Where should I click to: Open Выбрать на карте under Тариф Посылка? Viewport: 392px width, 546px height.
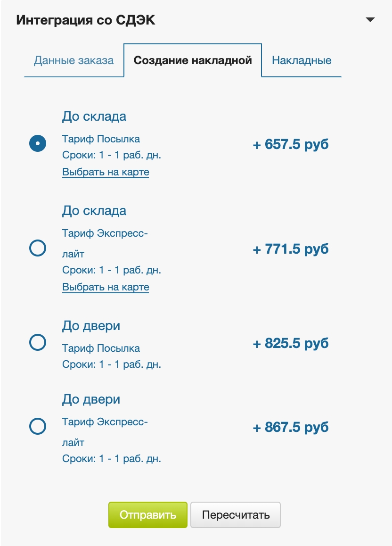[x=106, y=172]
